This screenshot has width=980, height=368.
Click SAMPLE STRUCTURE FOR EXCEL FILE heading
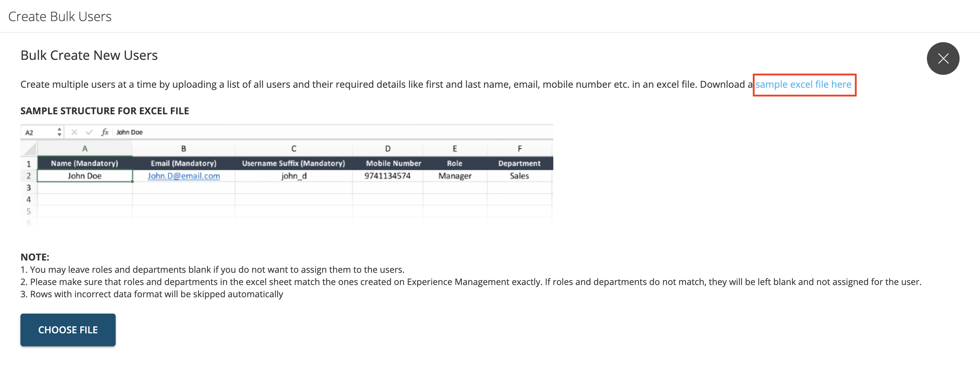pos(104,111)
